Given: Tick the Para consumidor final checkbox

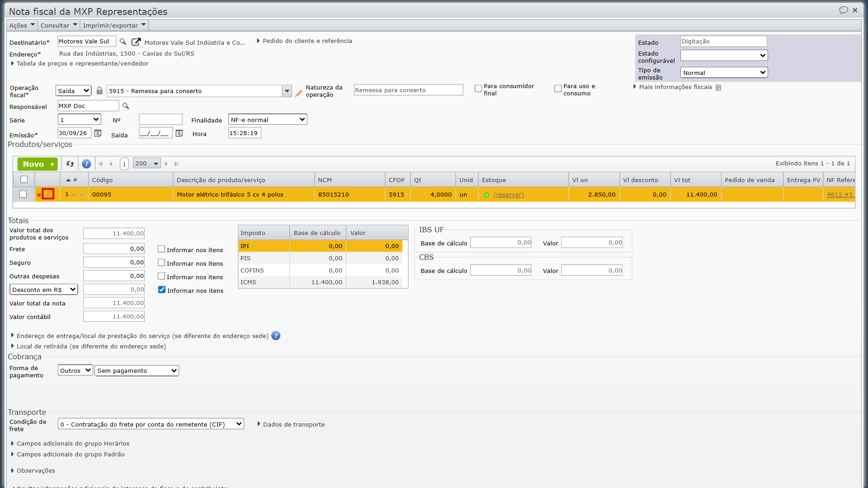Looking at the screenshot, I should tap(478, 89).
